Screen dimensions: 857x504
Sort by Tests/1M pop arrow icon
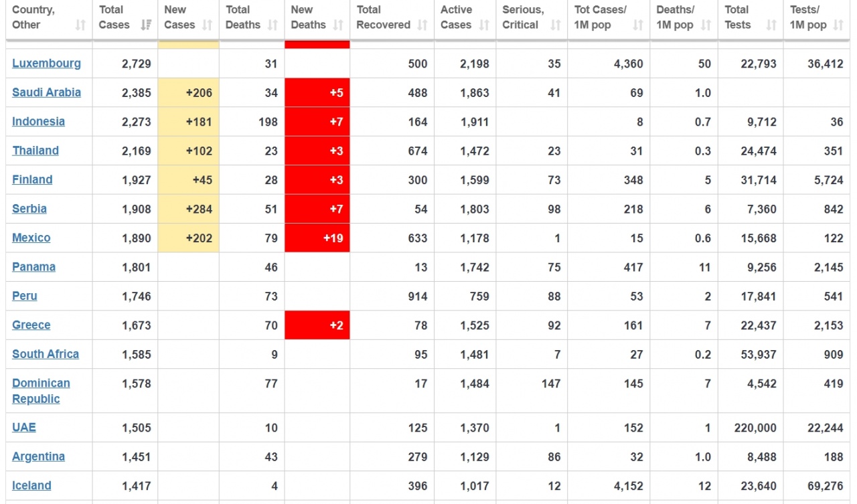(x=838, y=25)
